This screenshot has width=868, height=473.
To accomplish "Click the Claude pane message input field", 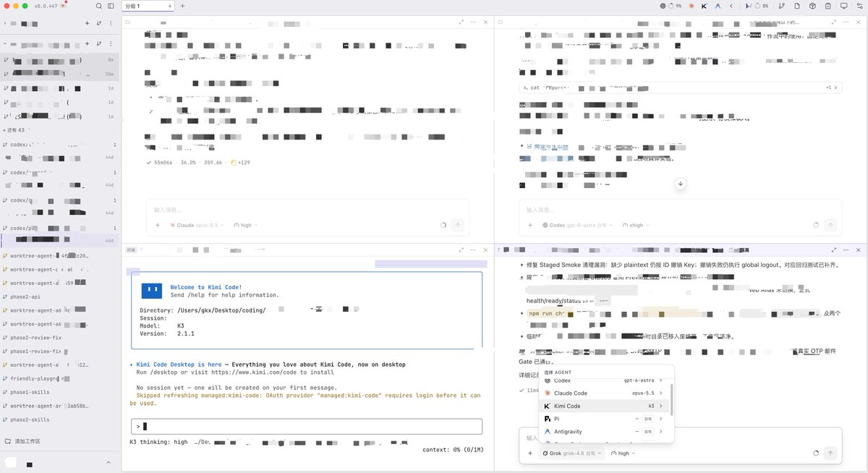I will click(x=307, y=210).
